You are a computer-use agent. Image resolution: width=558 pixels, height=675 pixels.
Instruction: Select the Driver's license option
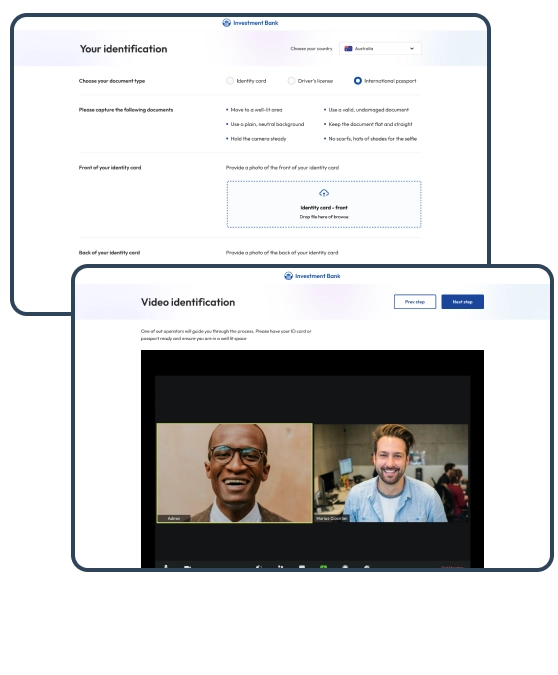pos(291,81)
